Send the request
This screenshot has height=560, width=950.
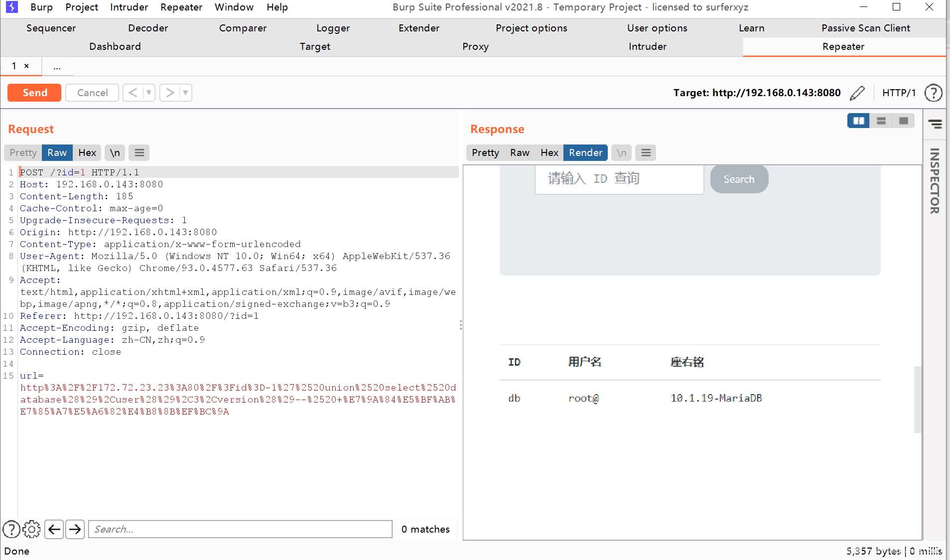click(34, 93)
